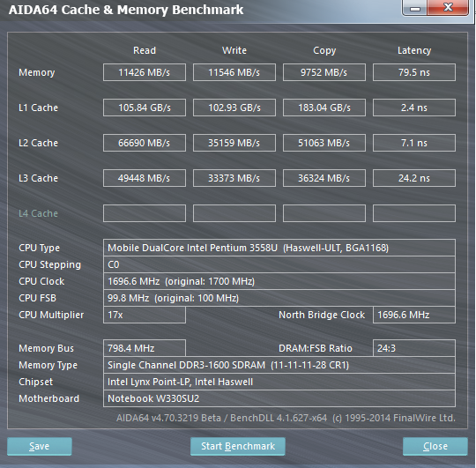Click CPU Clock value 1696.6 MHz
Viewport: 476px width, 468px height.
279,281
